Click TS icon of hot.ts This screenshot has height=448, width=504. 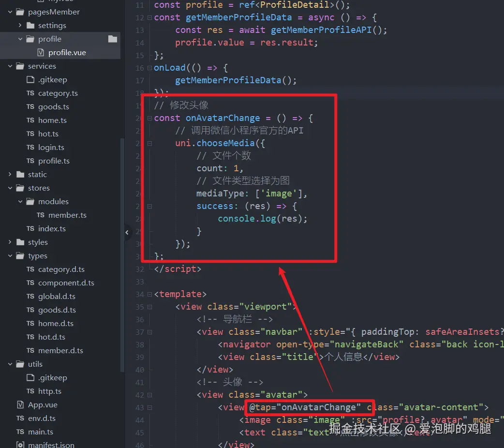30,134
